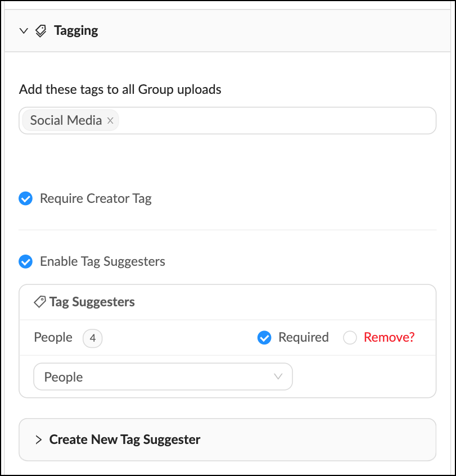Screen dimensions: 456x476
Task: Remove the Social Media tag
Action: (x=110, y=120)
